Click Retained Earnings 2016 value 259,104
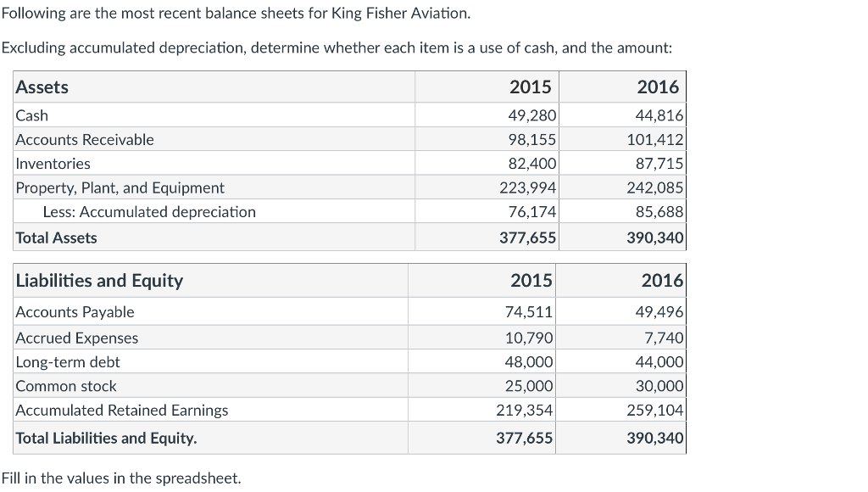 (x=654, y=411)
